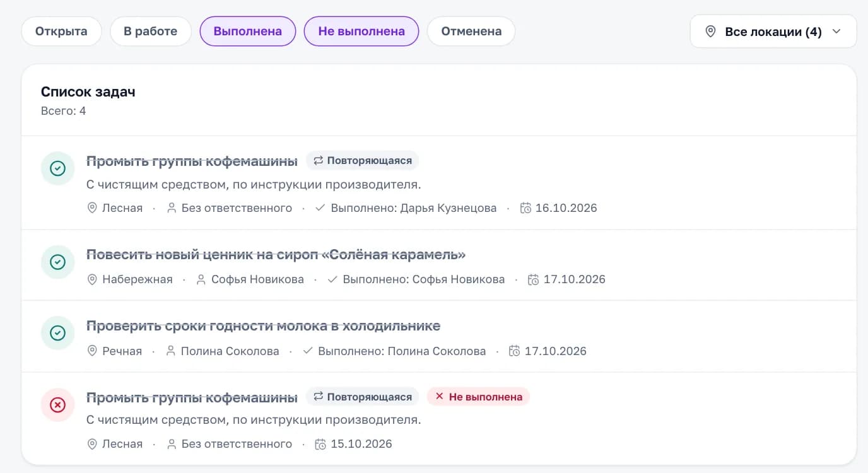Screen dimensions: 868x473
Task: Click «Повторяющаяся» badge in 16.10.2026 task row
Action: pyautogui.click(x=363, y=161)
